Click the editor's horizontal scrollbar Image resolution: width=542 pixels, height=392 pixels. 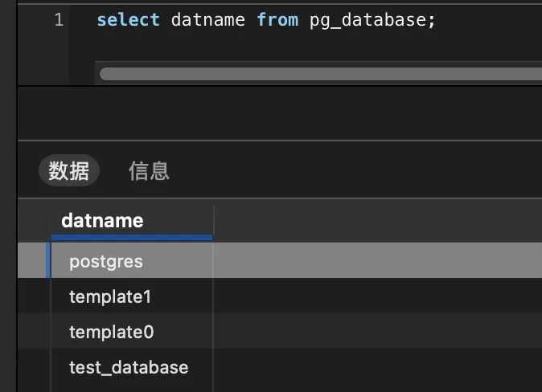[x=322, y=74]
